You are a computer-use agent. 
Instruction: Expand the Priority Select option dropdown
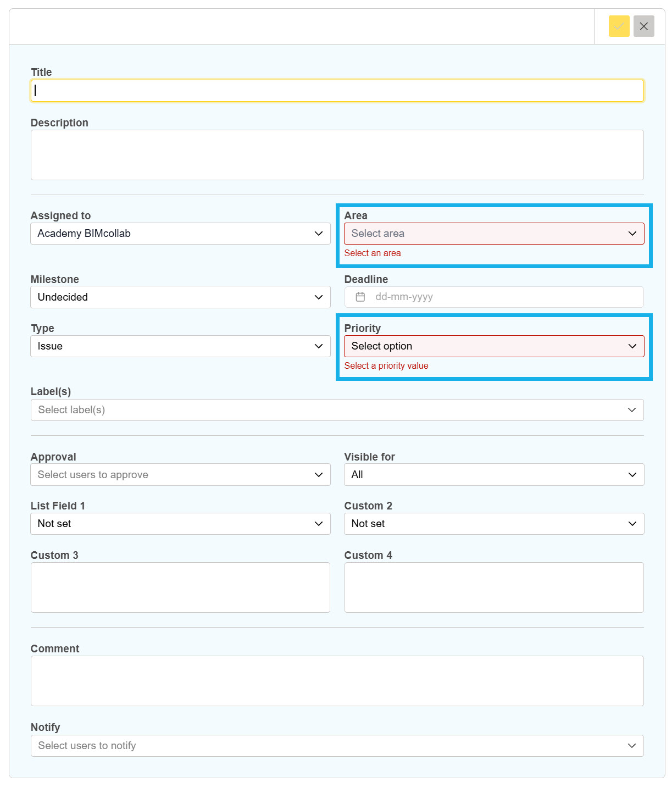(x=494, y=346)
